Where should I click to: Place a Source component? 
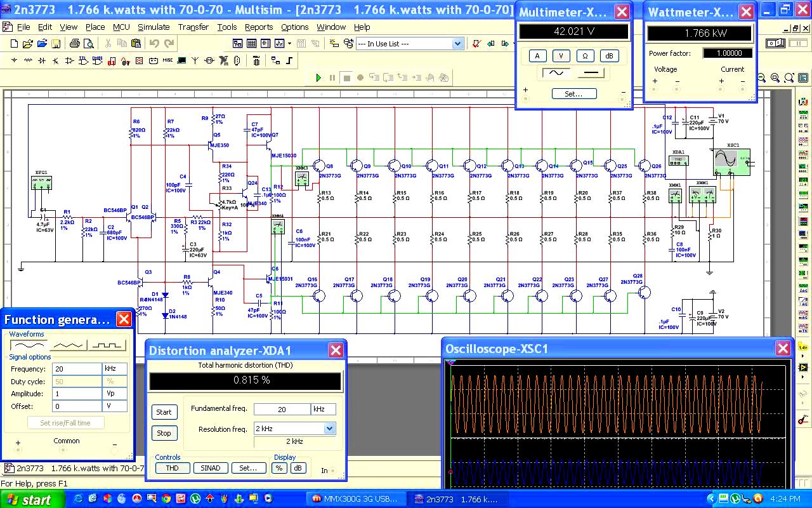click(x=14, y=60)
